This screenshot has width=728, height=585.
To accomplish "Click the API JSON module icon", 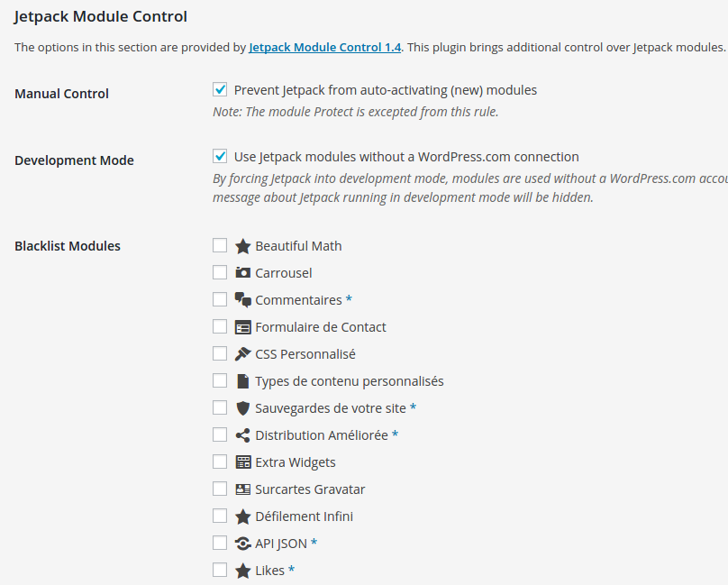I will pyautogui.click(x=242, y=544).
